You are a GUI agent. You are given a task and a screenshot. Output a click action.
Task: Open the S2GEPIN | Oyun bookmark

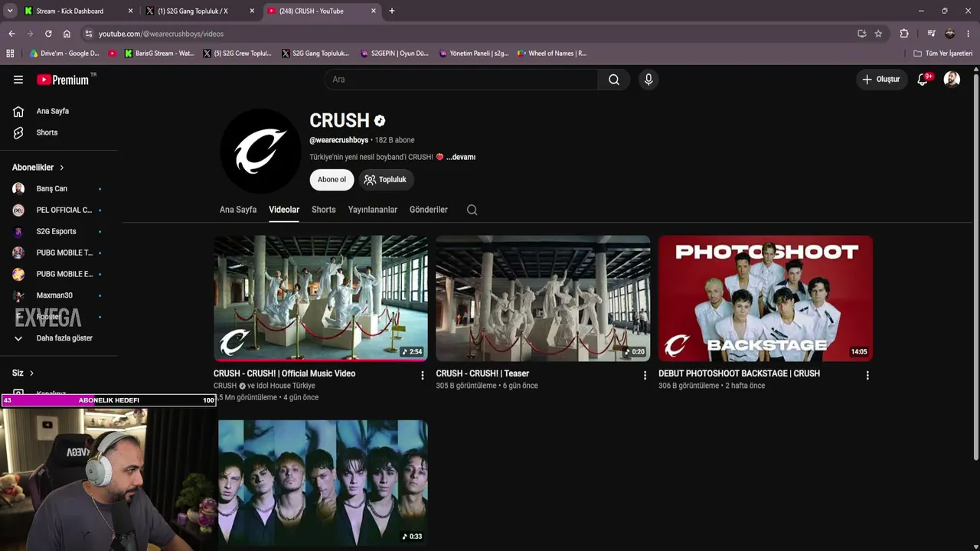point(394,54)
